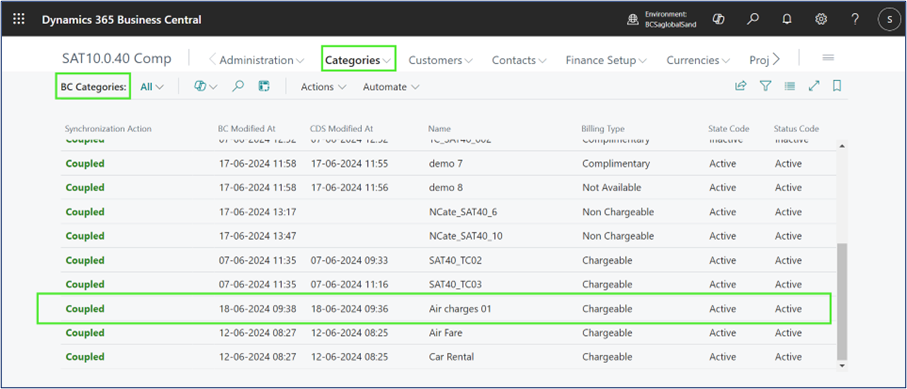Open the help question mark

tap(856, 19)
